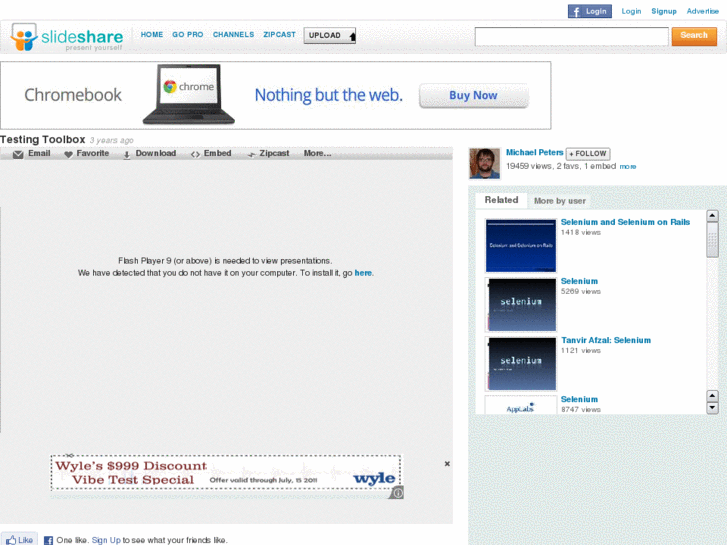Image resolution: width=727 pixels, height=545 pixels.
Task: Click the Facebook Like button
Action: tap(19, 540)
